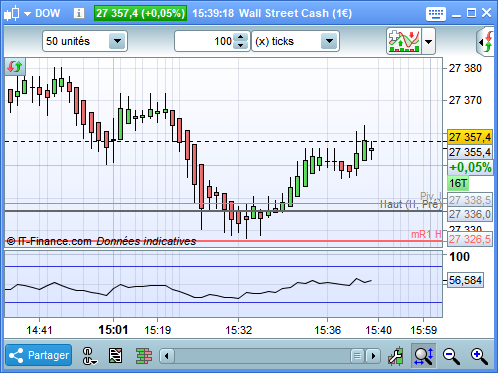This screenshot has height=373, width=498.
Task: Zoom out with minus magnifier
Action: pyautogui.click(x=451, y=356)
